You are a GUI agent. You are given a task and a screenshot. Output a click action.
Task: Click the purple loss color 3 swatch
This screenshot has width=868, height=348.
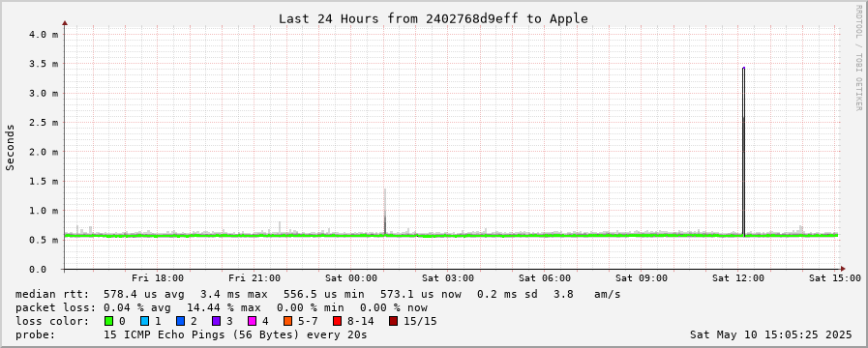(216, 321)
